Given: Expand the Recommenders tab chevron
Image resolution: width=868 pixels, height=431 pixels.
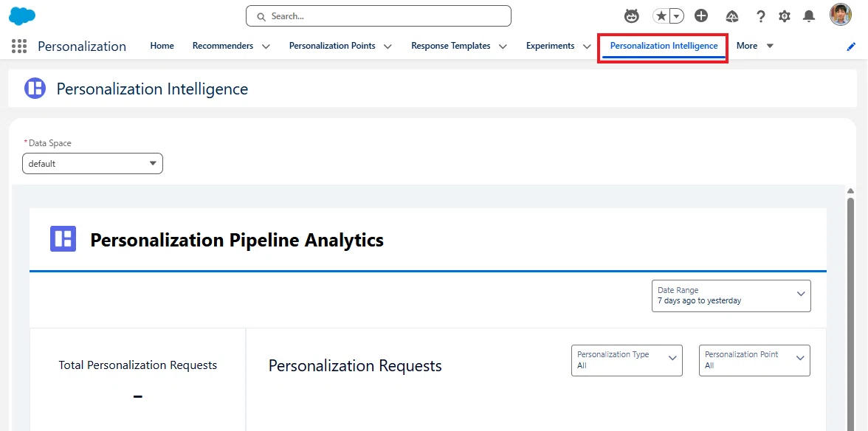Looking at the screenshot, I should click(266, 46).
